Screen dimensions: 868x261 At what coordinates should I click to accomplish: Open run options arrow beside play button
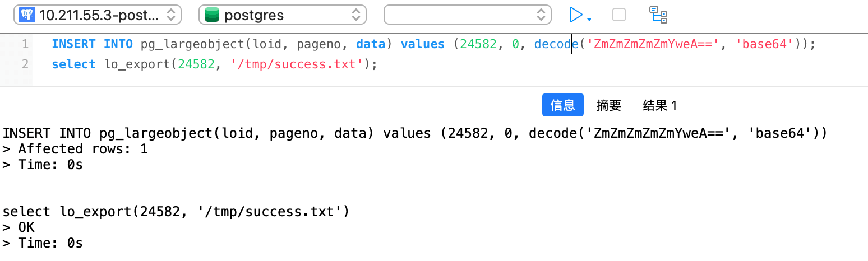click(x=589, y=20)
